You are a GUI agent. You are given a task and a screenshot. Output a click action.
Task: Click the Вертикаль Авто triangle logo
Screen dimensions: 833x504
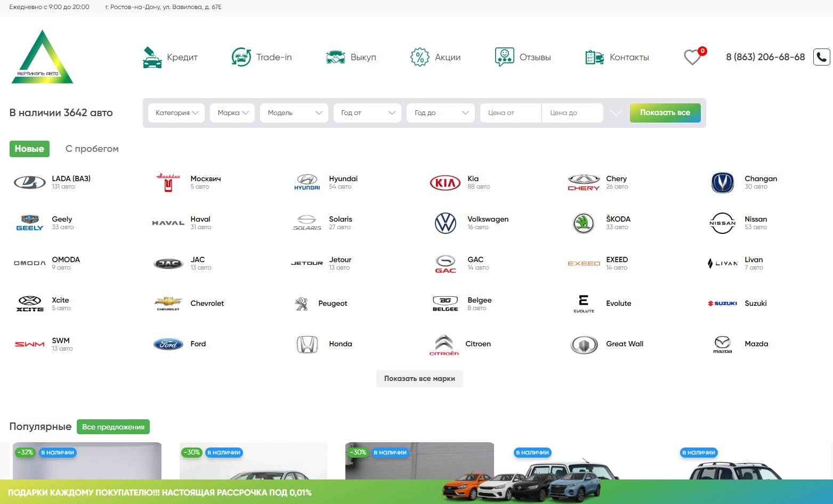tap(42, 58)
